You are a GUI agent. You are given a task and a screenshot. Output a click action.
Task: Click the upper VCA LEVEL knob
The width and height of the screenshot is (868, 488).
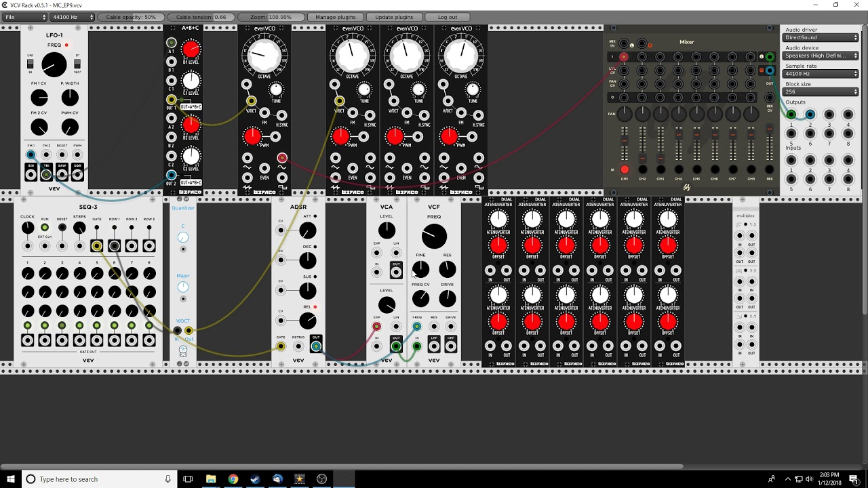pyautogui.click(x=387, y=230)
